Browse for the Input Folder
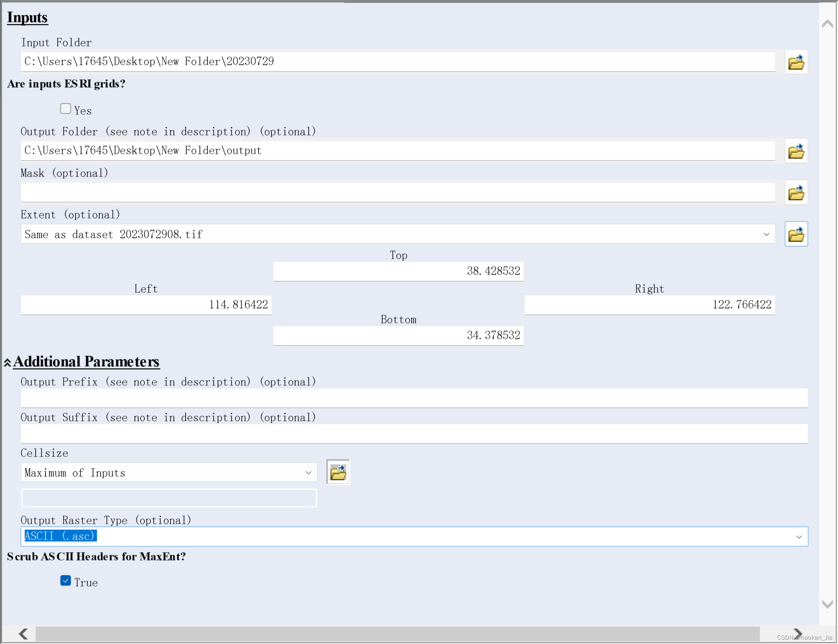838x644 pixels. [796, 62]
